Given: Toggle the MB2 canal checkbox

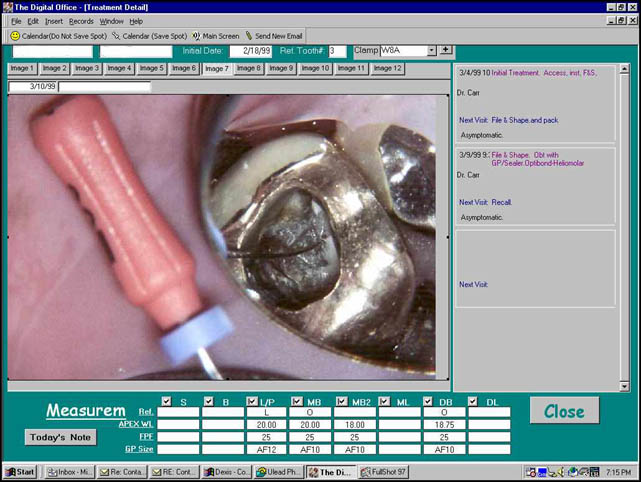Looking at the screenshot, I should (x=341, y=402).
